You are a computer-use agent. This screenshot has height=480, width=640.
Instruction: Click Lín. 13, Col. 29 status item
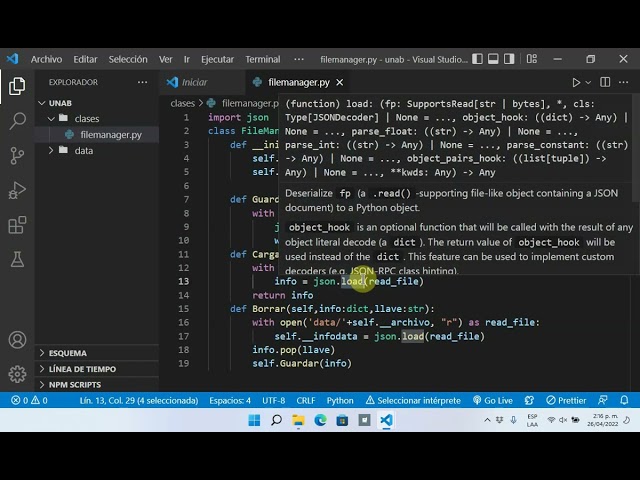pos(139,400)
